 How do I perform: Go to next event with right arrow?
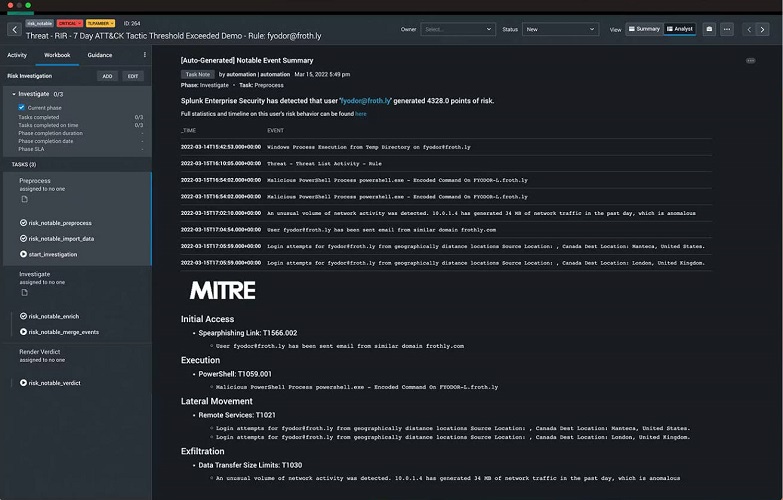[x=763, y=29]
